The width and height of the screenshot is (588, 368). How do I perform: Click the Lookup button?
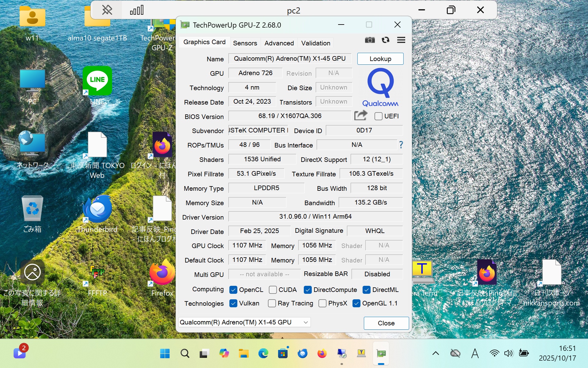pyautogui.click(x=380, y=59)
